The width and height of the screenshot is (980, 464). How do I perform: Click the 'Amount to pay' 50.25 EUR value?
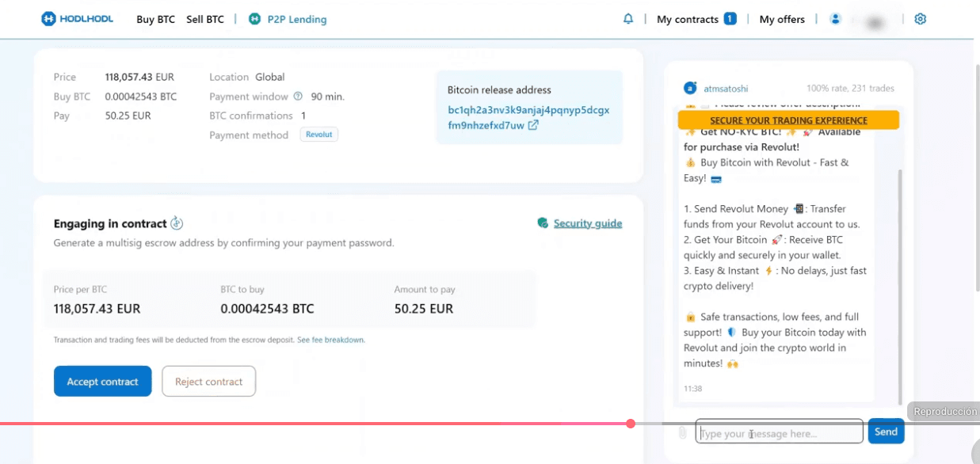(x=424, y=309)
